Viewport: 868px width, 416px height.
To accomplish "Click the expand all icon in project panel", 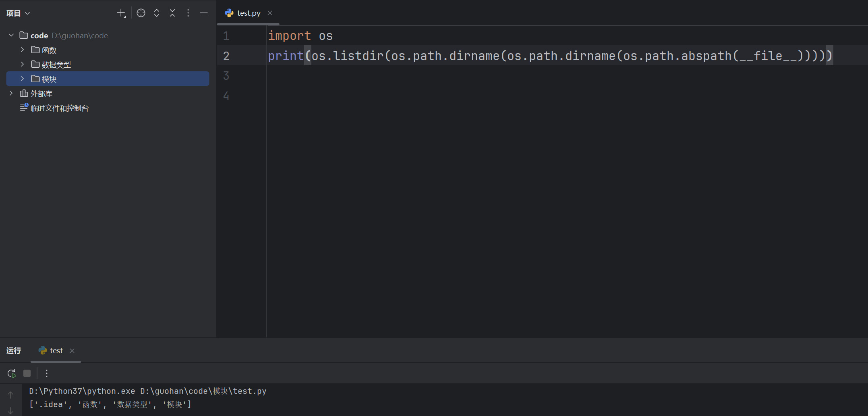I will pos(157,13).
